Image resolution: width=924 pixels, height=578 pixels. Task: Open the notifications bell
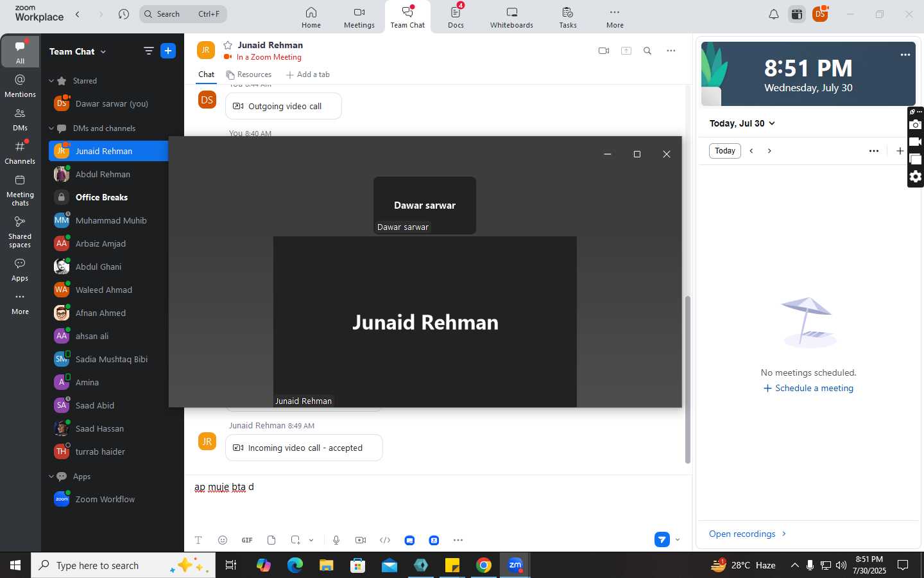pyautogui.click(x=774, y=14)
